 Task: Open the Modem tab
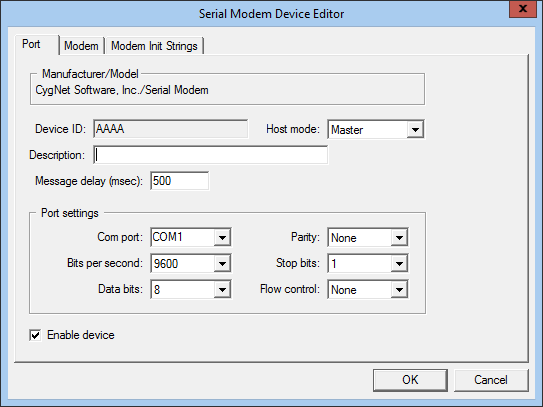(81, 46)
